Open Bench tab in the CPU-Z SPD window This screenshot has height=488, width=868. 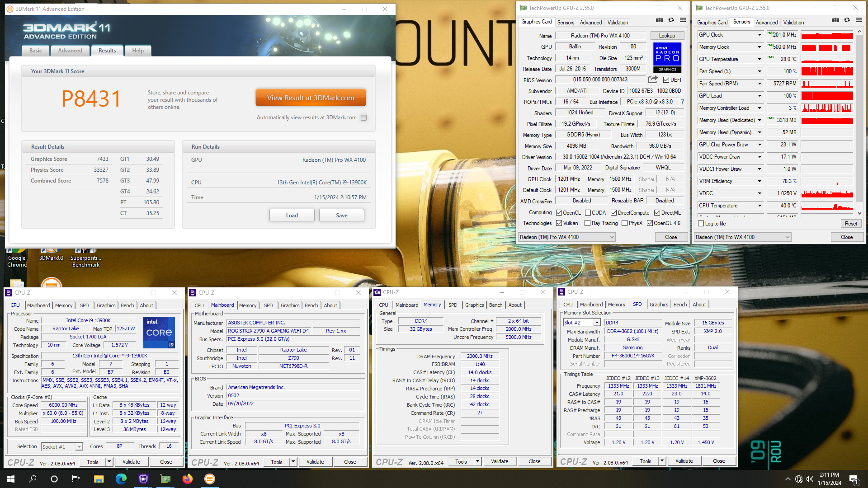tap(680, 305)
